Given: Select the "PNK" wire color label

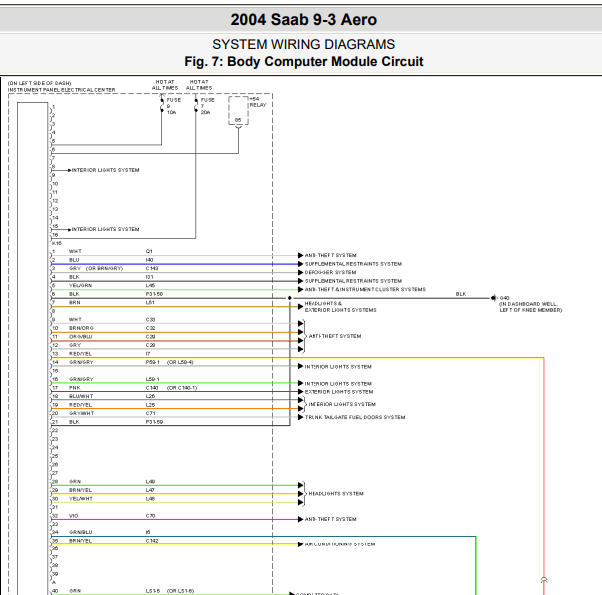Looking at the screenshot, I should pos(74,388).
